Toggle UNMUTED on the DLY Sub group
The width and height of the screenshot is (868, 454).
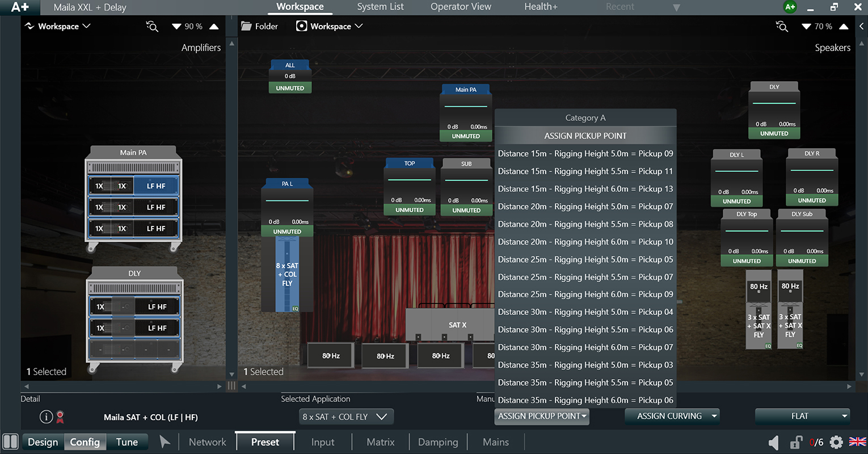point(802,261)
